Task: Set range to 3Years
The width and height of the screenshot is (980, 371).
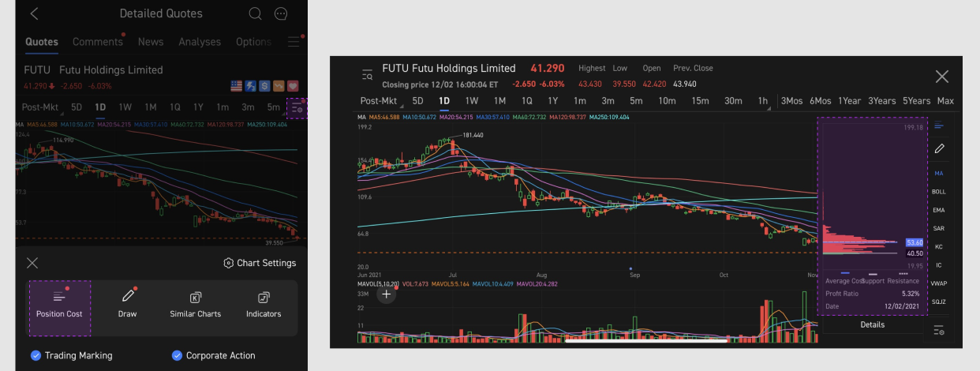Action: (882, 101)
